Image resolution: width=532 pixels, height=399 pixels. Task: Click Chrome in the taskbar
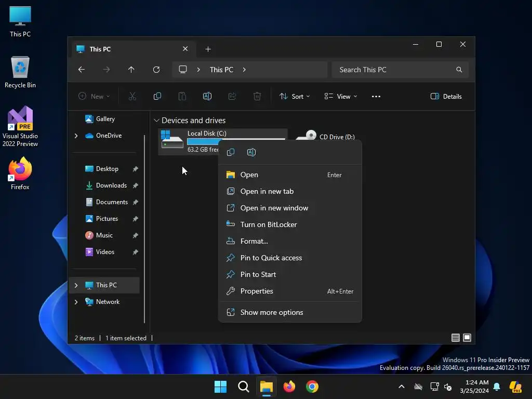point(312,387)
